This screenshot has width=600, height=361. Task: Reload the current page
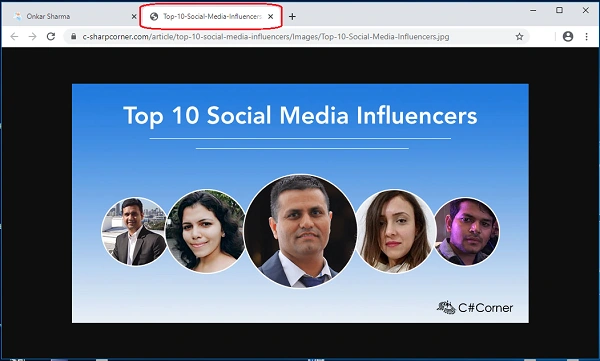click(51, 37)
